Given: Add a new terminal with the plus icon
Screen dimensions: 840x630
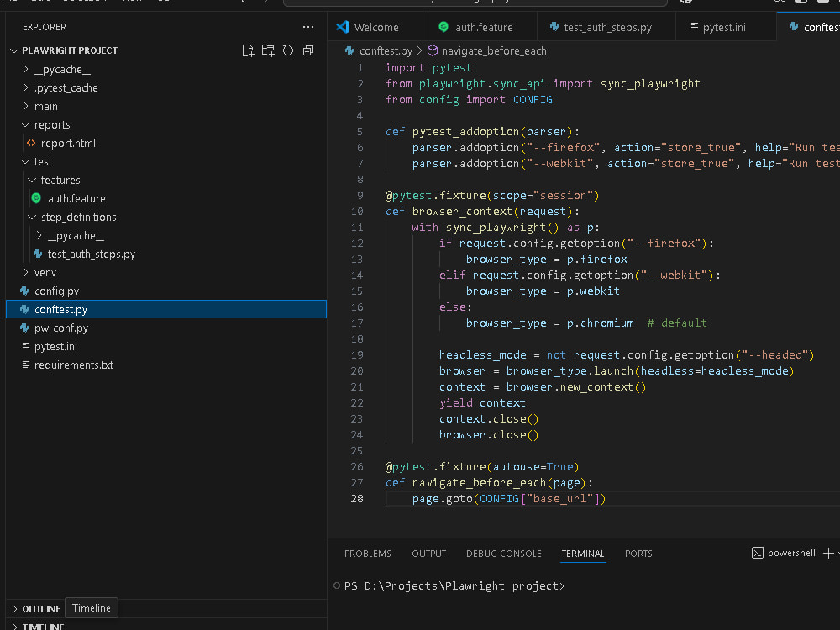Looking at the screenshot, I should coord(827,553).
